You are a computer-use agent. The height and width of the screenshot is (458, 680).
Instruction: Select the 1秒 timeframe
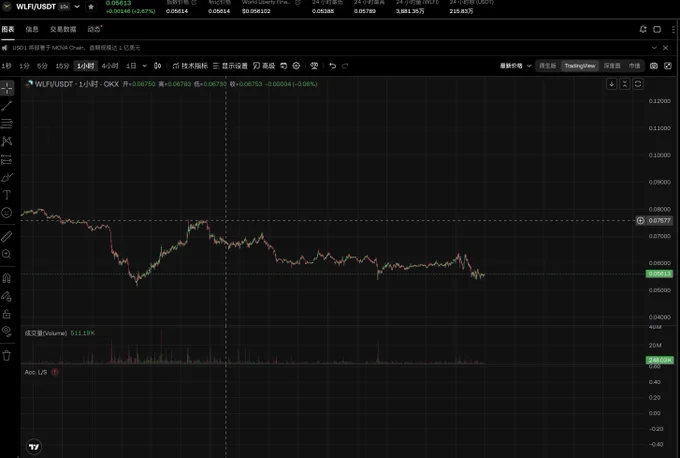click(7, 66)
